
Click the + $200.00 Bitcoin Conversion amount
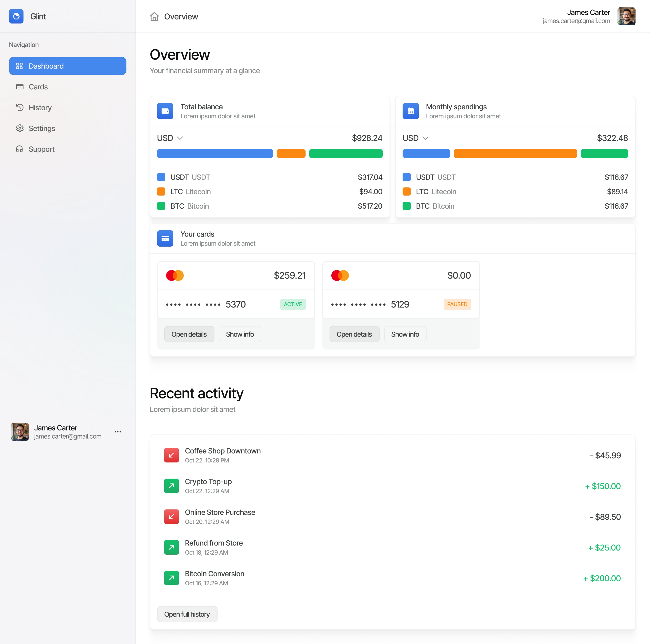click(602, 578)
